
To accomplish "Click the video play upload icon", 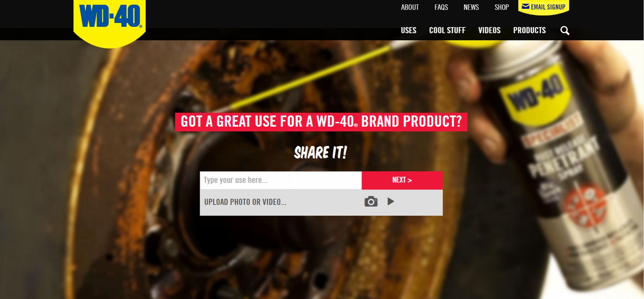I will [x=391, y=201].
